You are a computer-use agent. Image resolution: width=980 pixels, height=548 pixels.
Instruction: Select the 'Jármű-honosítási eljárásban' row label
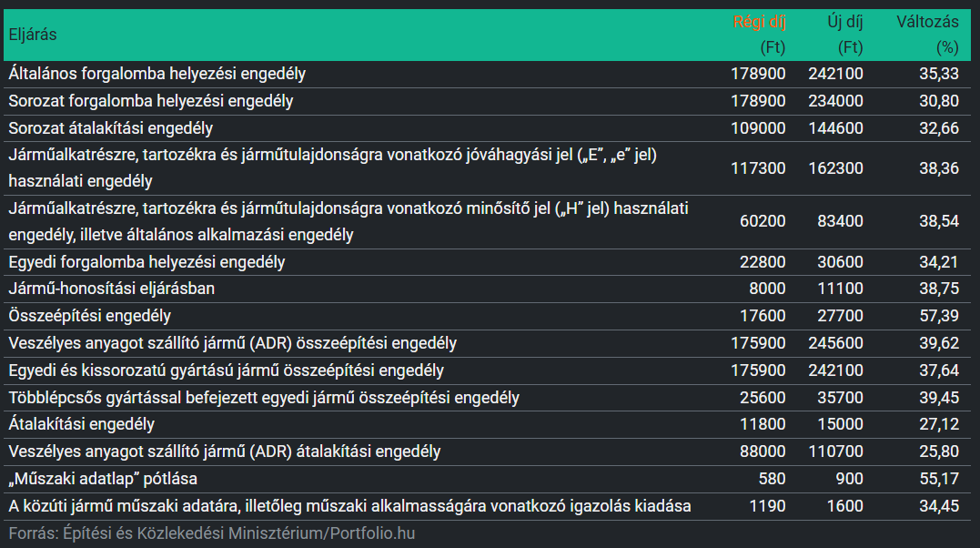pyautogui.click(x=99, y=289)
